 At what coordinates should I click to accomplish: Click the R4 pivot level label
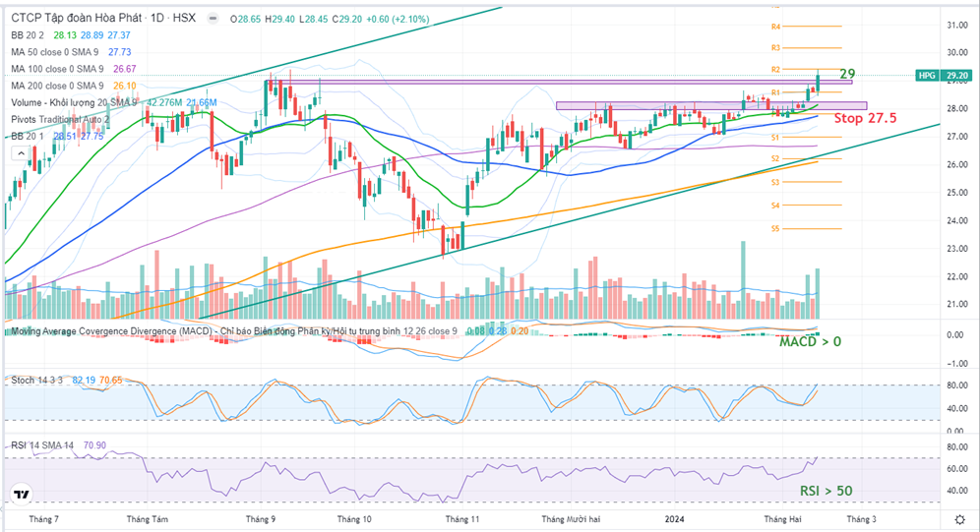tap(775, 27)
